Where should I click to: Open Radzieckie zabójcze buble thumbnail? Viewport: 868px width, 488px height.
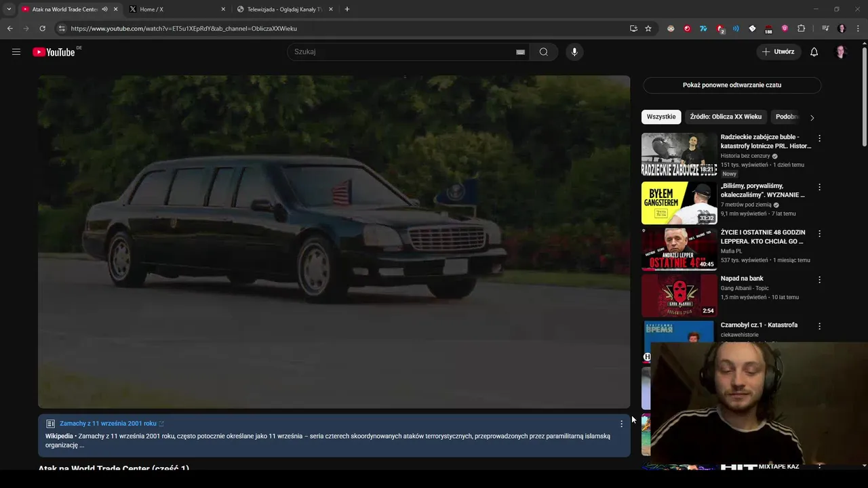pos(679,155)
